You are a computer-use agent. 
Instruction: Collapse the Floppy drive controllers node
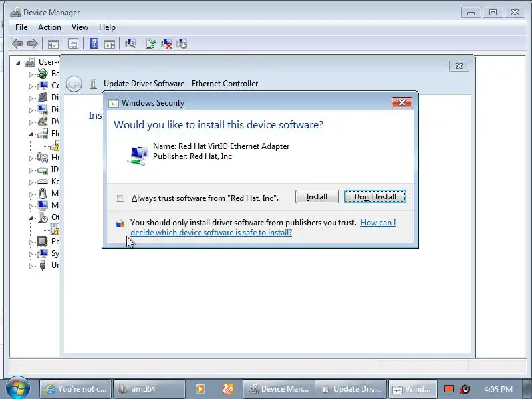pos(31,134)
